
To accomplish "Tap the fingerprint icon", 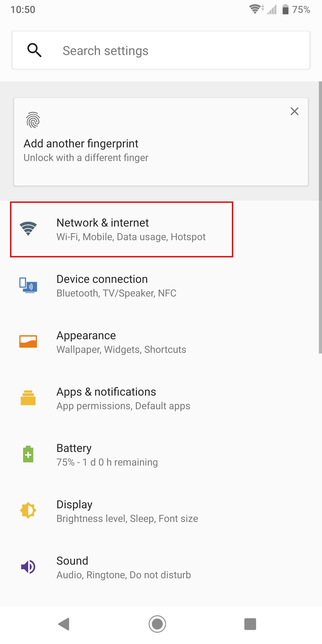I will (33, 120).
